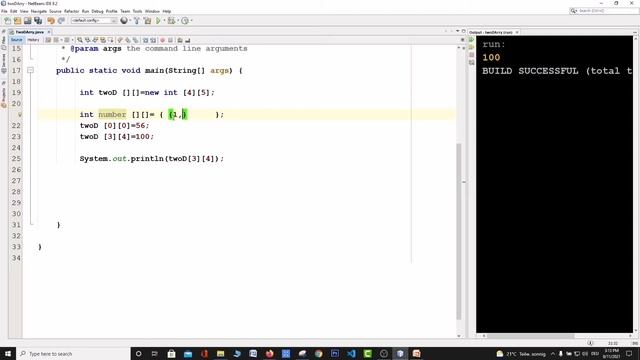Open the Run menu
640x360 pixels.
(x=85, y=11)
